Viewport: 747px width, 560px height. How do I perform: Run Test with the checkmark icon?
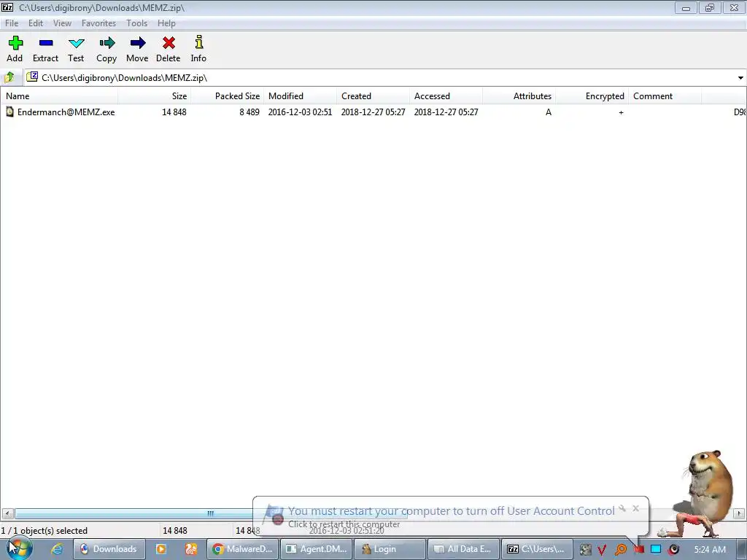(x=76, y=43)
